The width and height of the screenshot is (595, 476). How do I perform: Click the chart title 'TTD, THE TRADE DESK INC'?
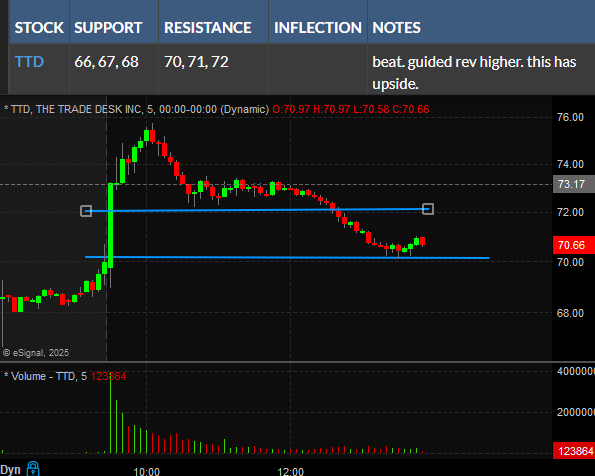pyautogui.click(x=76, y=109)
